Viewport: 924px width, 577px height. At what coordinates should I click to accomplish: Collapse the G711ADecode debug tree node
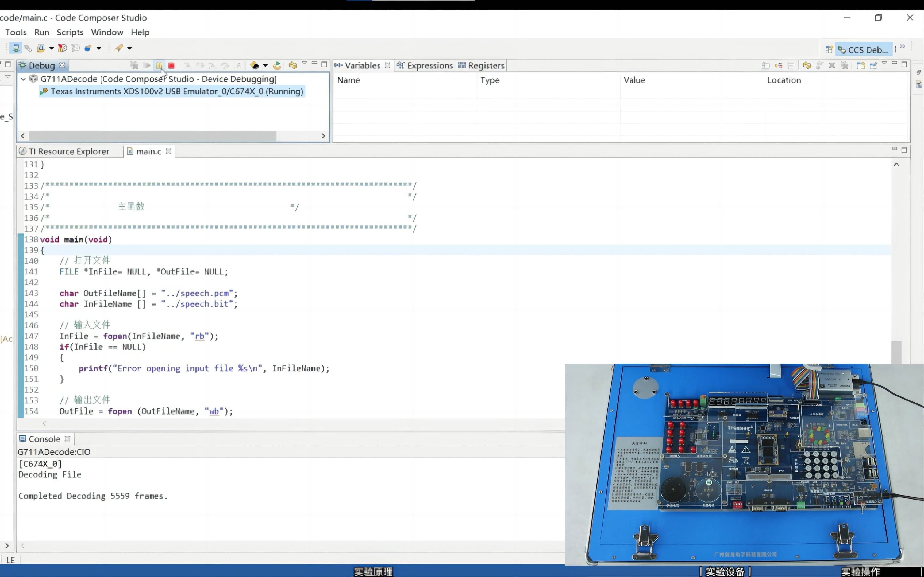pyautogui.click(x=23, y=79)
